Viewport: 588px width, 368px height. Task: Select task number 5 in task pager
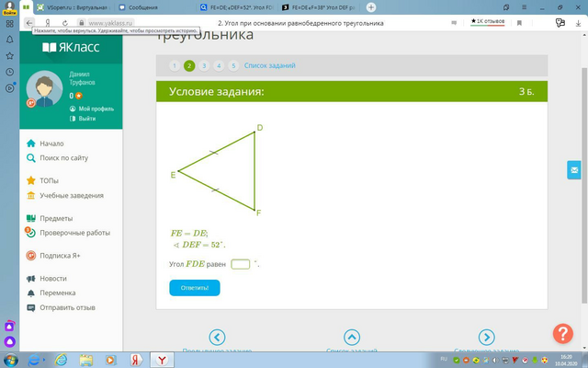(233, 65)
